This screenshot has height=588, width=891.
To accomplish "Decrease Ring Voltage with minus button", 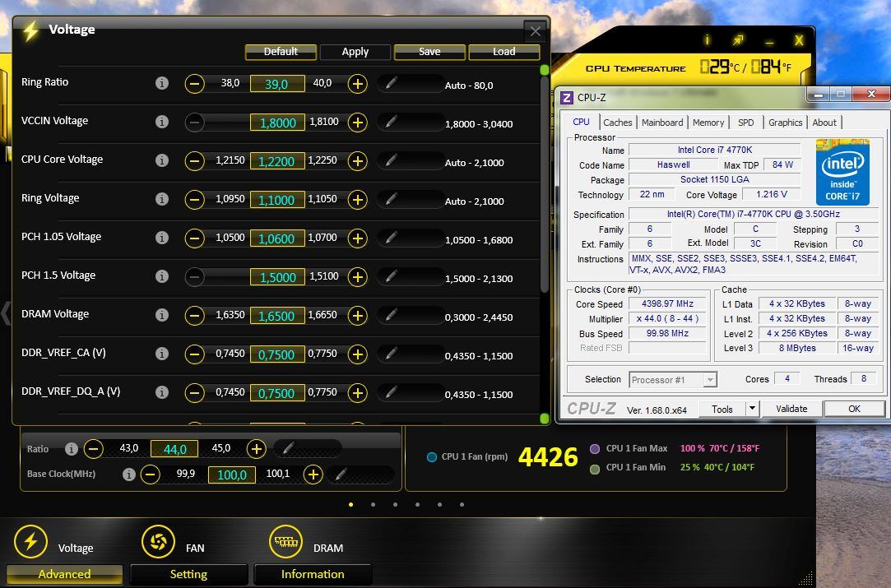I will tap(194, 200).
